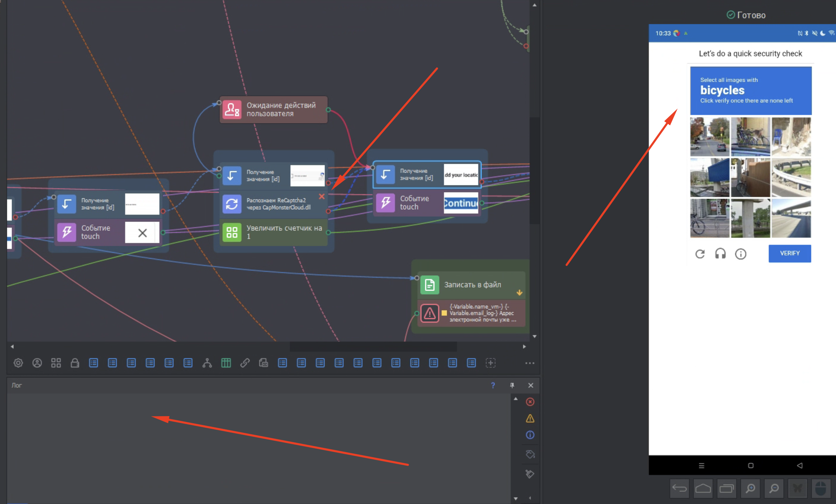Select the Ожидание действий пользователя action block

pyautogui.click(x=274, y=109)
